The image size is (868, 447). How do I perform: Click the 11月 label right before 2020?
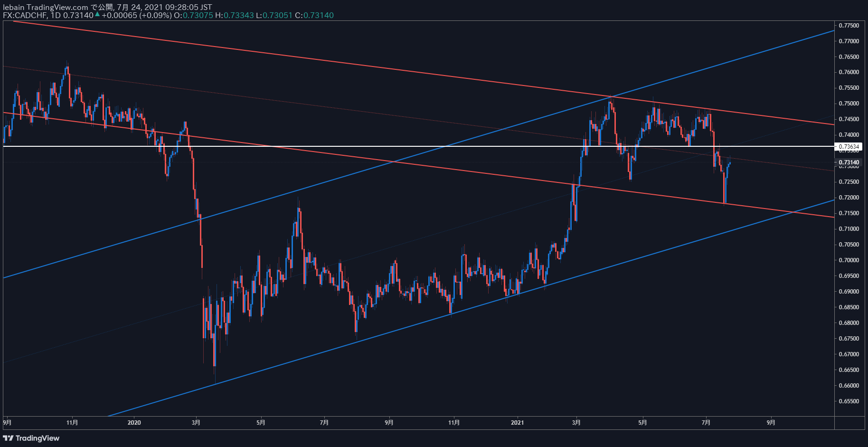[72, 422]
